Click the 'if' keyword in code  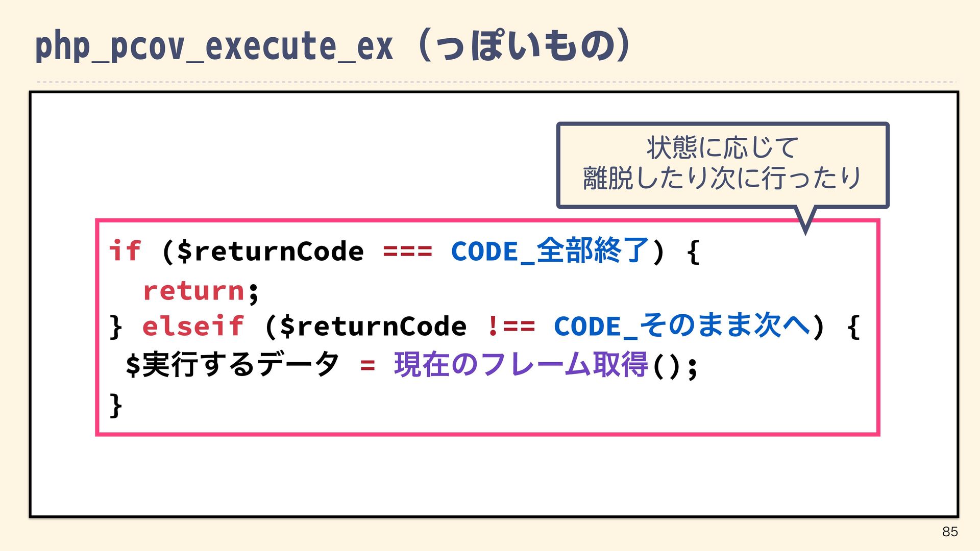coord(125,251)
